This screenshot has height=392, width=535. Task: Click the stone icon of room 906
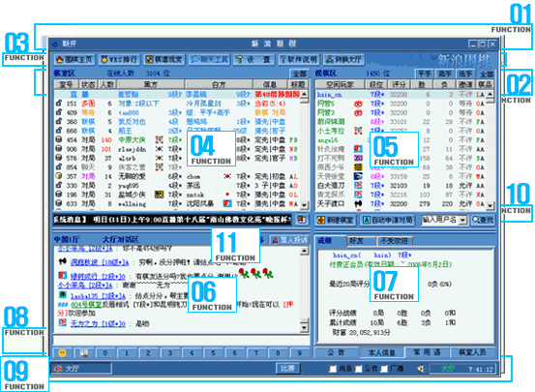tap(59, 149)
